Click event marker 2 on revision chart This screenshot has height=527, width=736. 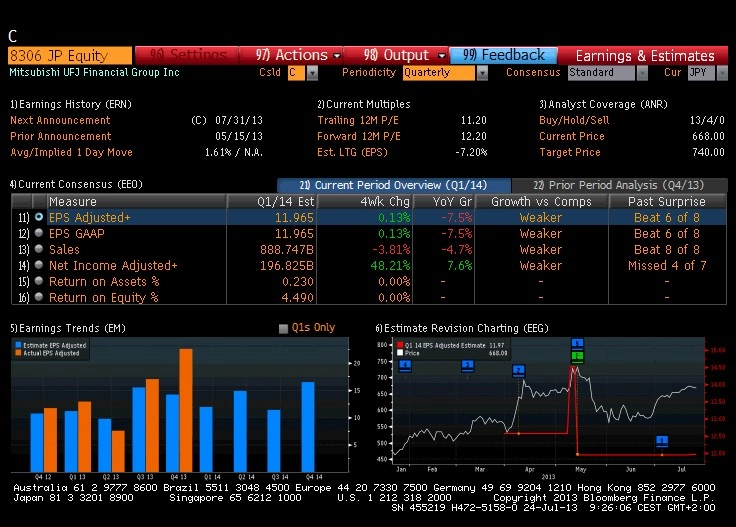pos(518,370)
